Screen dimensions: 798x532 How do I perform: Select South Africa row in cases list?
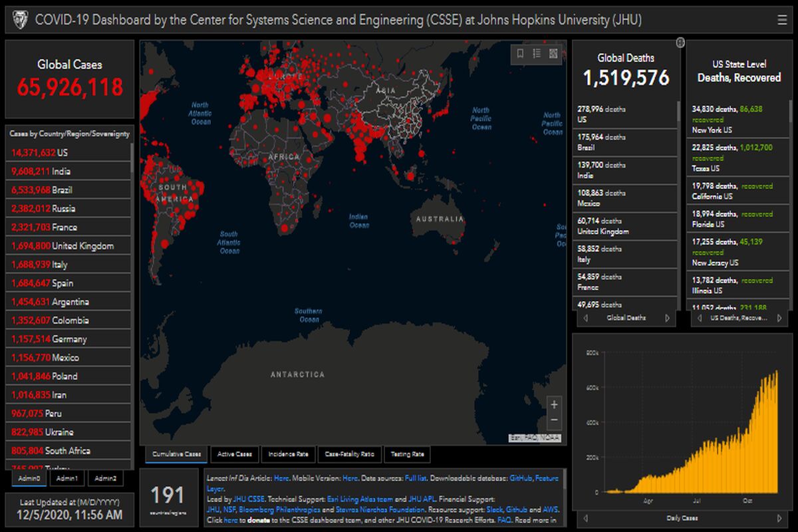point(69,450)
